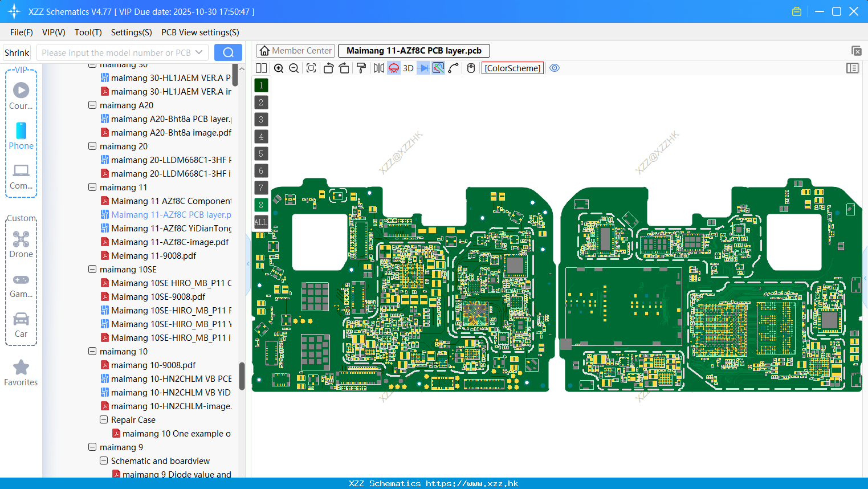
Task: Switch to Member Center tab
Action: (296, 51)
